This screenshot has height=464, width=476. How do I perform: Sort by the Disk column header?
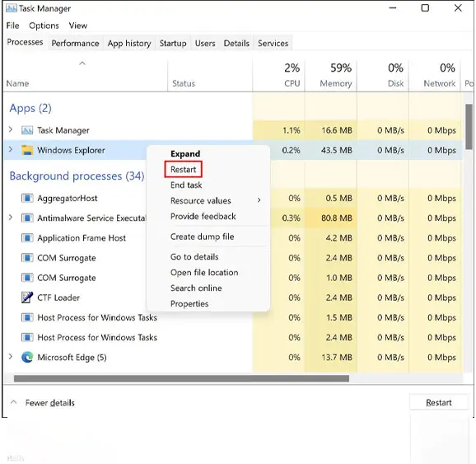click(x=383, y=76)
